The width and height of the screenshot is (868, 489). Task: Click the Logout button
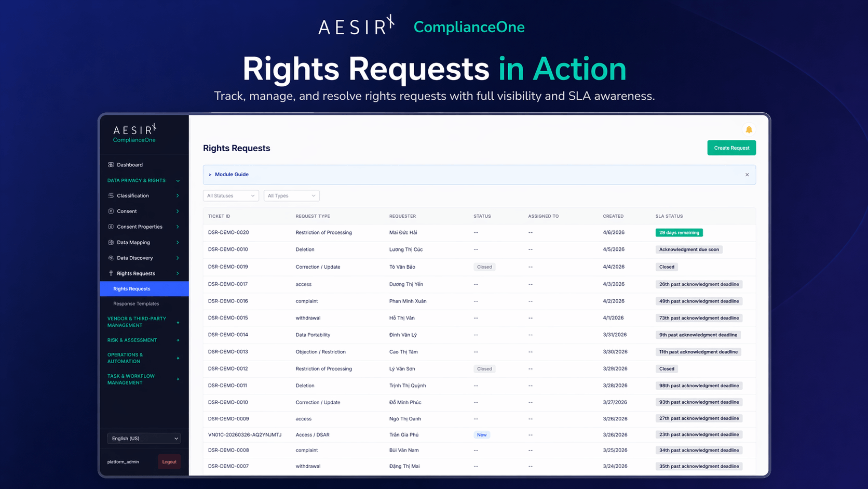click(x=169, y=462)
